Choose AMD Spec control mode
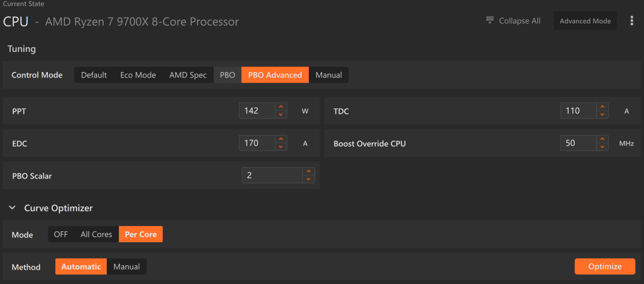Viewport: 644px width, 284px height. tap(188, 75)
